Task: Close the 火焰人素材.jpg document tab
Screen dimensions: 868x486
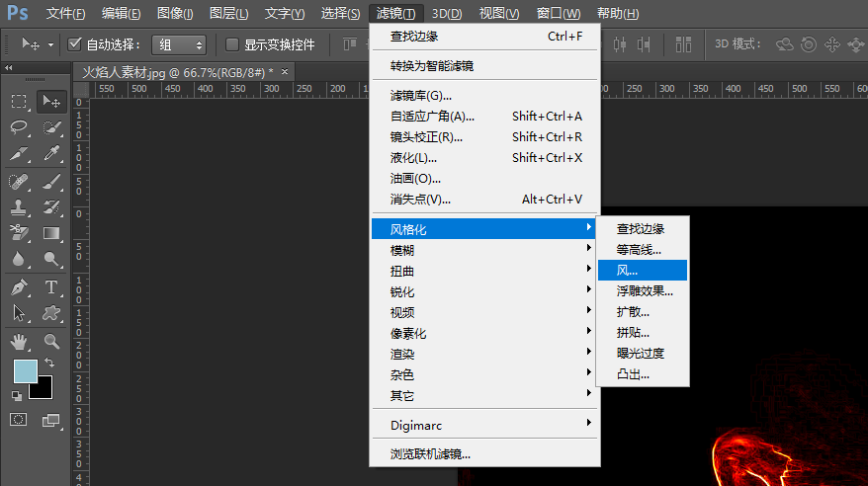Action: coord(285,72)
